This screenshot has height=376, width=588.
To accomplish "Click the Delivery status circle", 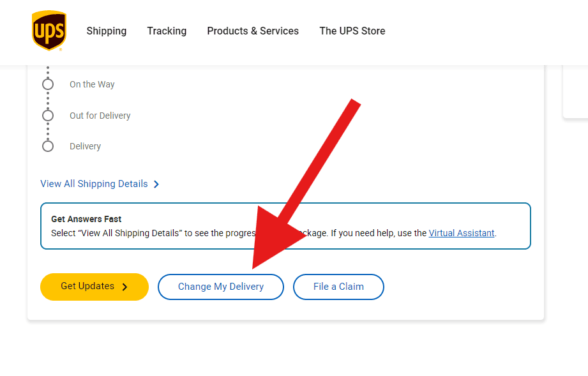I will pos(48,146).
